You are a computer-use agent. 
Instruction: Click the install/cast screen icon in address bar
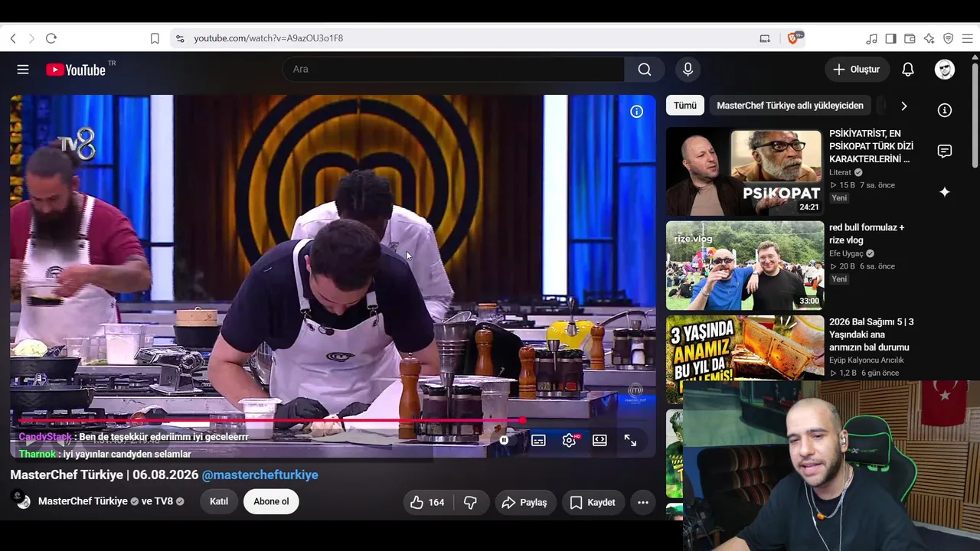765,38
